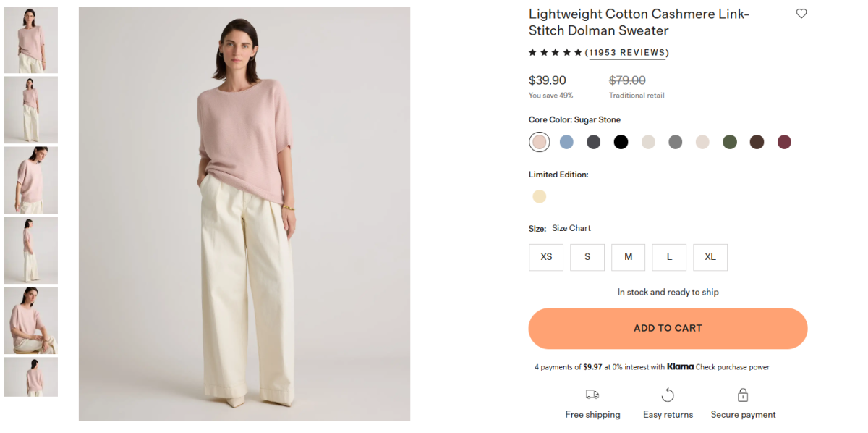Screen dimensions: 868x433
Task: Choose the olive green color swatch
Action: click(730, 142)
